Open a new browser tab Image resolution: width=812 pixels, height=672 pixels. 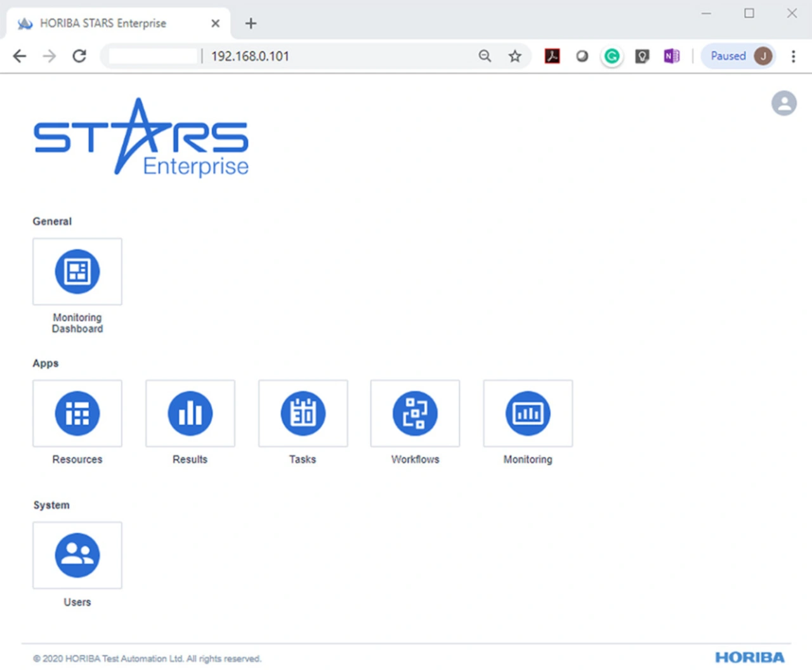click(251, 23)
